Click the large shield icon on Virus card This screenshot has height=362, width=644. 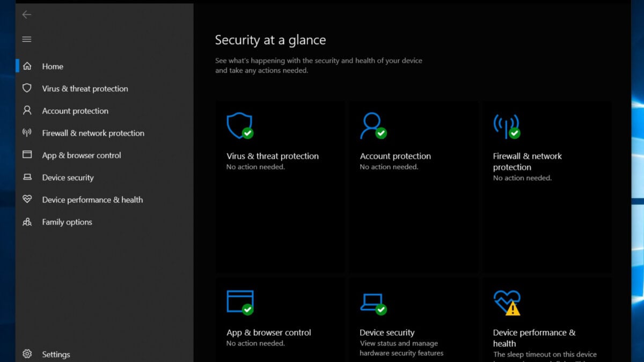239,125
